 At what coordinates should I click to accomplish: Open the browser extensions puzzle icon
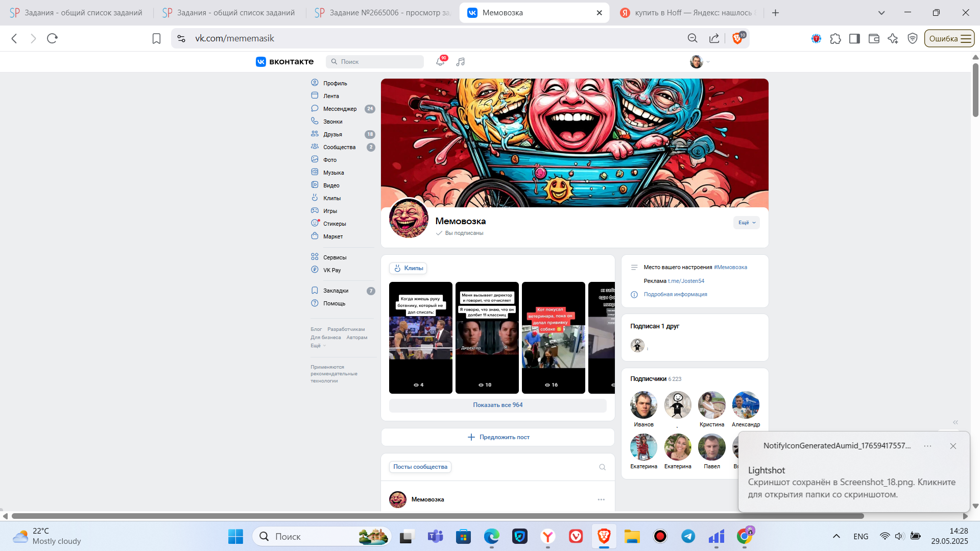pos(835,39)
